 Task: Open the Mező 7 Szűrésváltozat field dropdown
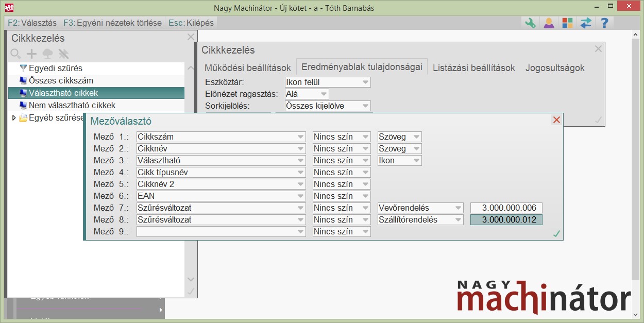(x=222, y=208)
